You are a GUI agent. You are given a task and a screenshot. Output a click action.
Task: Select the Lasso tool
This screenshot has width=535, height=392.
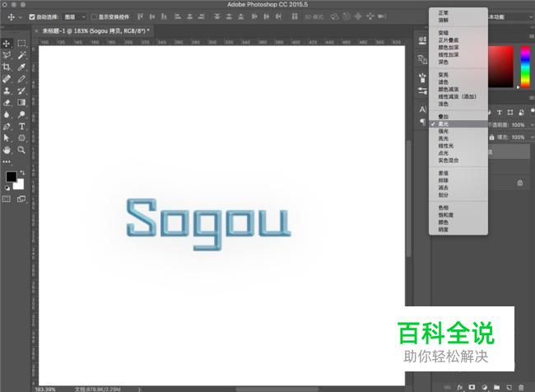point(7,55)
